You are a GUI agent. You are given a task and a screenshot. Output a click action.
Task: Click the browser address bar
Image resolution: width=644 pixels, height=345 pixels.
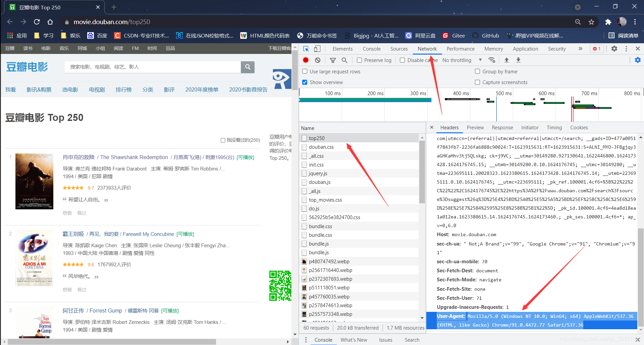[x=315, y=22]
